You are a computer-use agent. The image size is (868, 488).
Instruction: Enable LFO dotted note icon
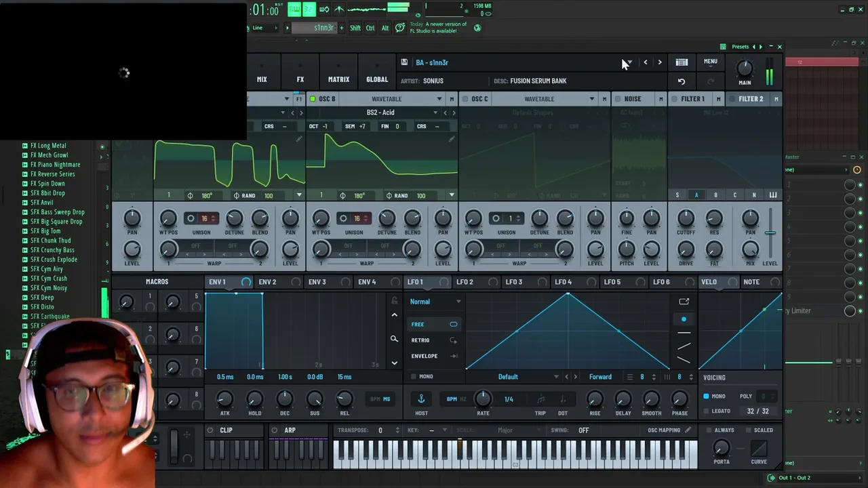pyautogui.click(x=562, y=399)
